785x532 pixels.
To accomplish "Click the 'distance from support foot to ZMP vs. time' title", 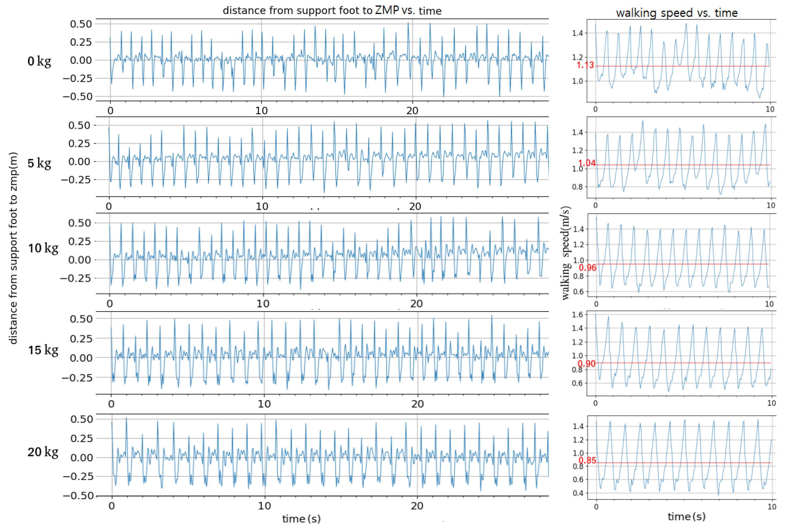I will [x=332, y=10].
